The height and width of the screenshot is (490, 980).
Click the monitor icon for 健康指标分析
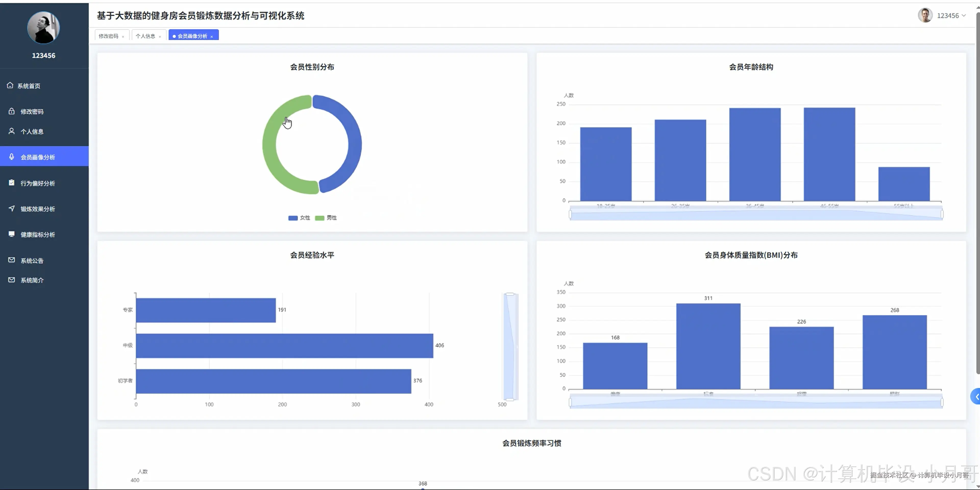click(12, 234)
